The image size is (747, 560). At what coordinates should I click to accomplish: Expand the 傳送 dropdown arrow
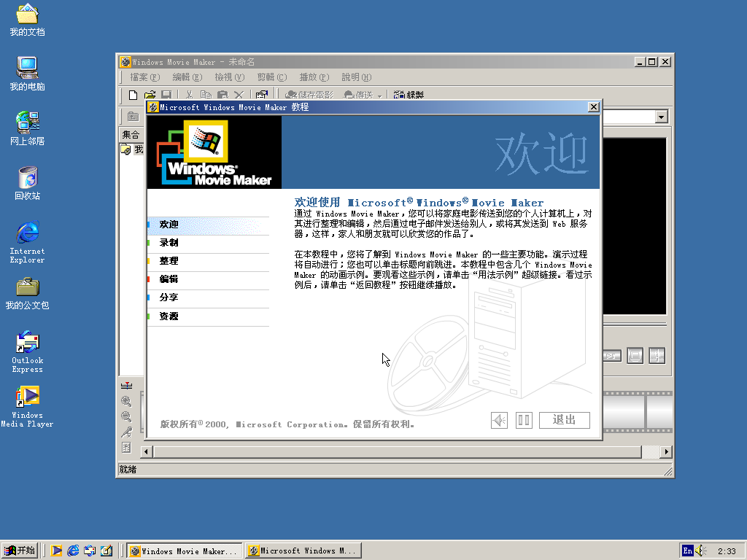pyautogui.click(x=379, y=96)
